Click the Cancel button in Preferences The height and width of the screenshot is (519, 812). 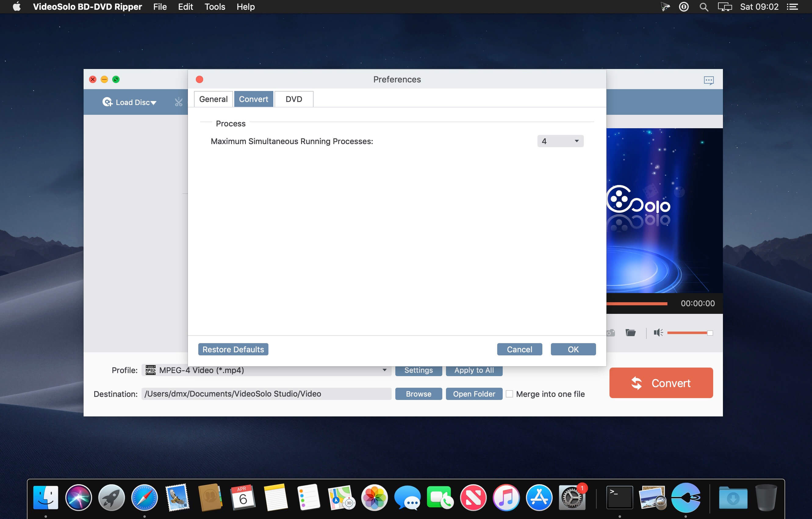tap(519, 349)
